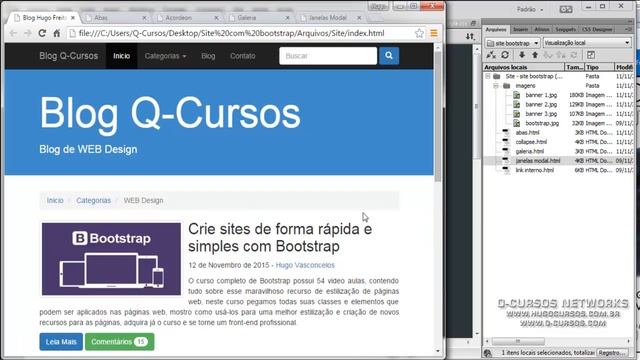Select galeria.html in the file tree

click(529, 151)
